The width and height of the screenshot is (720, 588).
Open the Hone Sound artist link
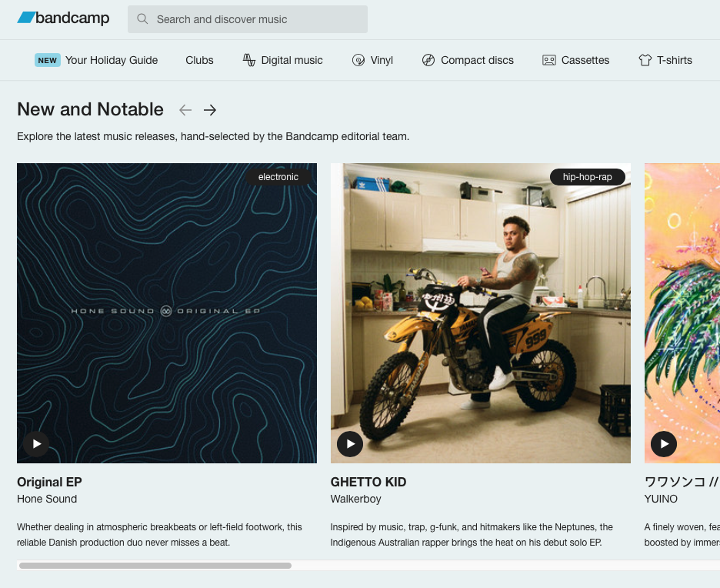coord(47,499)
